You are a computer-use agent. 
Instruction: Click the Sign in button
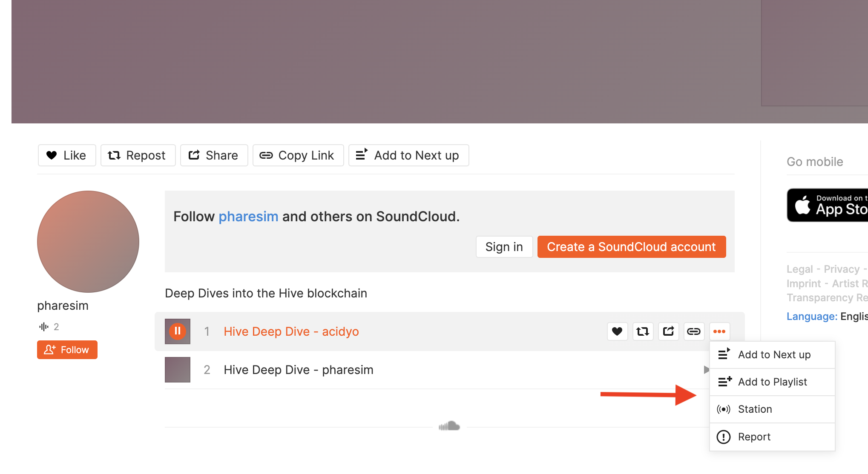(x=504, y=247)
